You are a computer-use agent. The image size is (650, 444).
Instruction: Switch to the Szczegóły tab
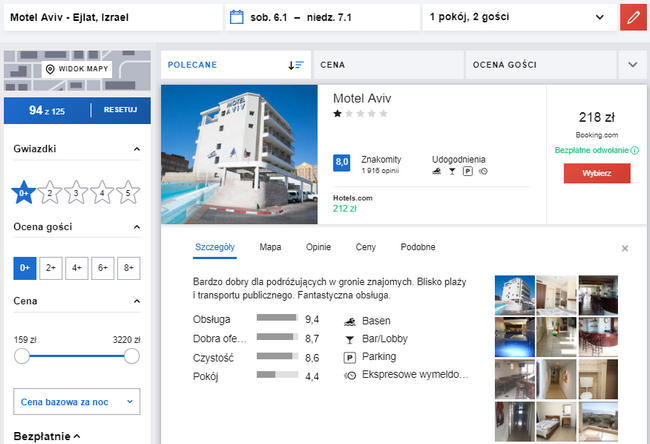point(215,247)
